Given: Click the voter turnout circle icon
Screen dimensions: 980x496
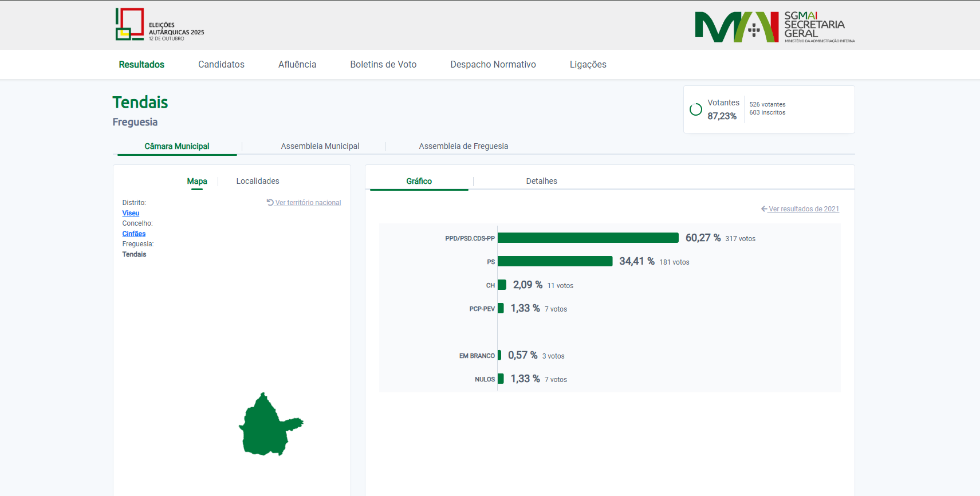Looking at the screenshot, I should [695, 109].
